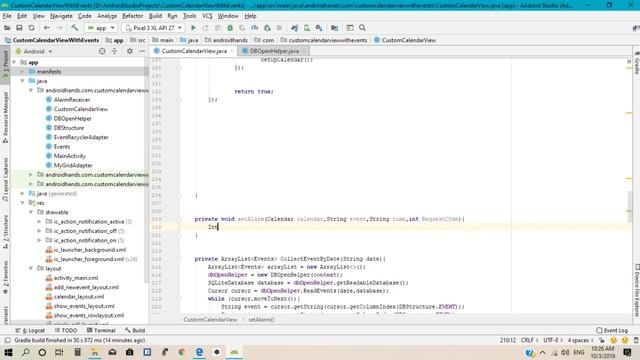Select the CustomCalendarView.java editor tab
The image size is (640, 360).
click(194, 51)
